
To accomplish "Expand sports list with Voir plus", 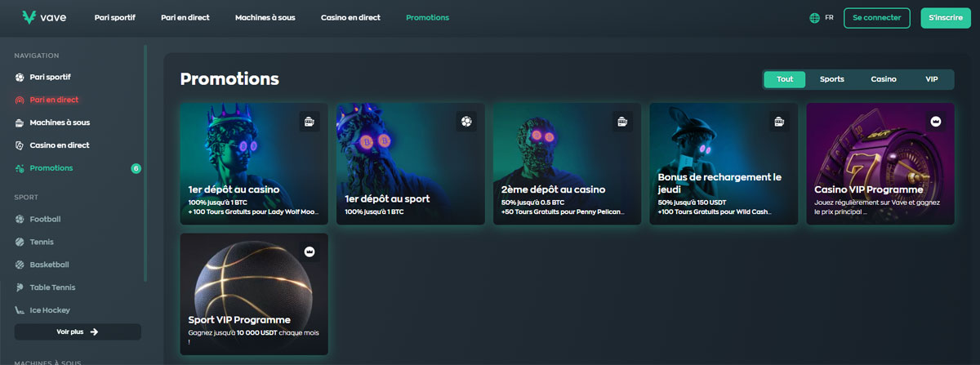I will tap(78, 332).
